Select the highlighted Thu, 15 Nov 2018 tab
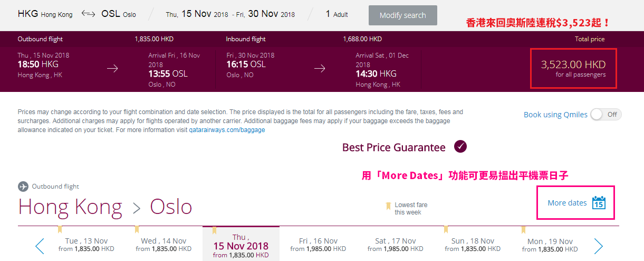 (241, 244)
